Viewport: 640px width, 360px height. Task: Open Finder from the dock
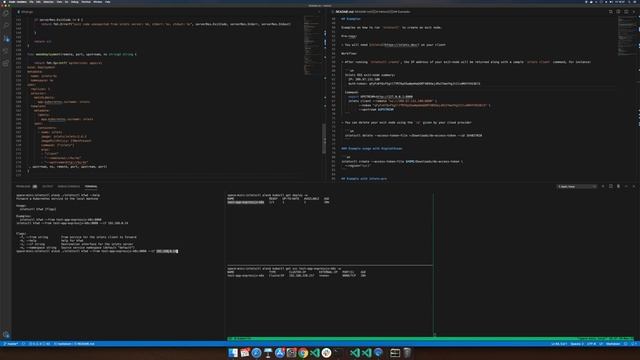(x=233, y=353)
